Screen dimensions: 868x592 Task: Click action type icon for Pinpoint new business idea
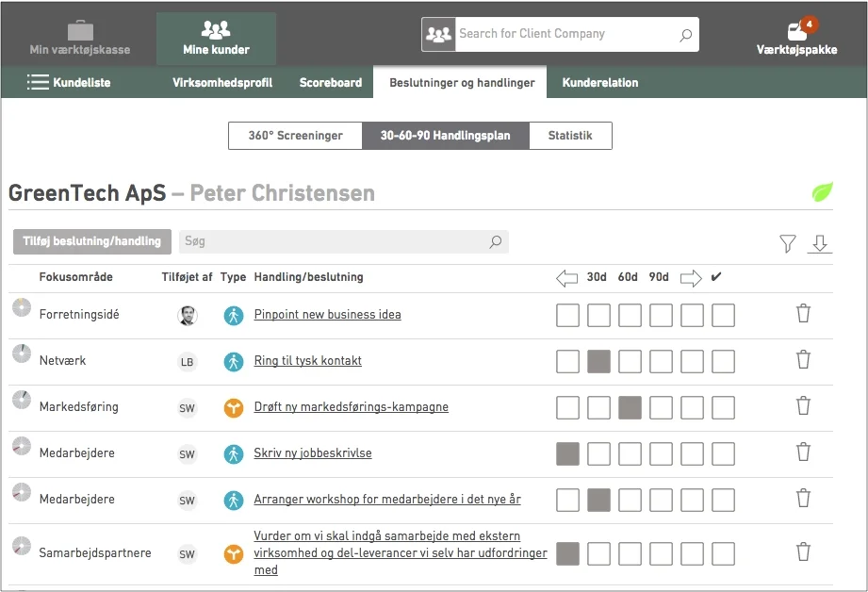234,316
